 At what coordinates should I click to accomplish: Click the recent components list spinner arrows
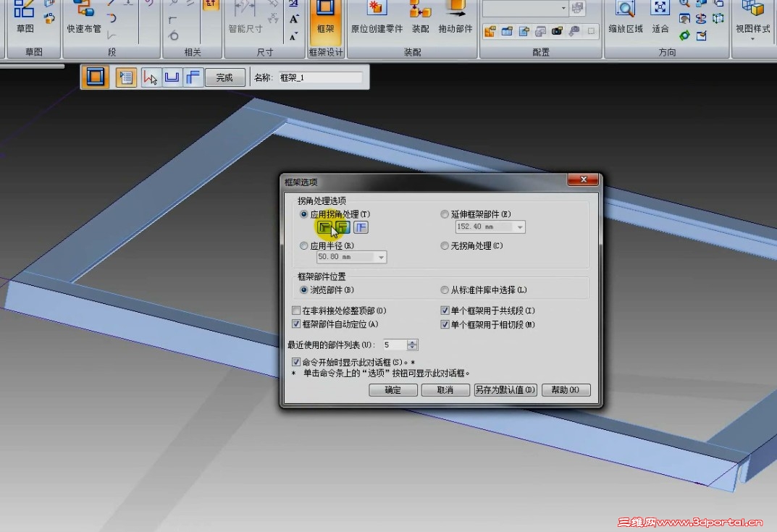tap(412, 345)
